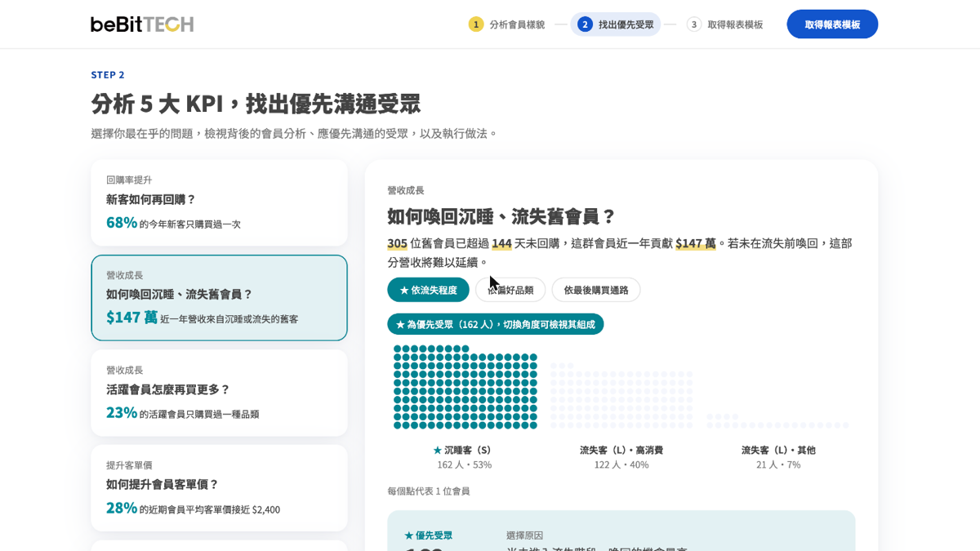Click the 沉睡客（S）dot cluster
The width and height of the screenshot is (980, 551).
(465, 387)
